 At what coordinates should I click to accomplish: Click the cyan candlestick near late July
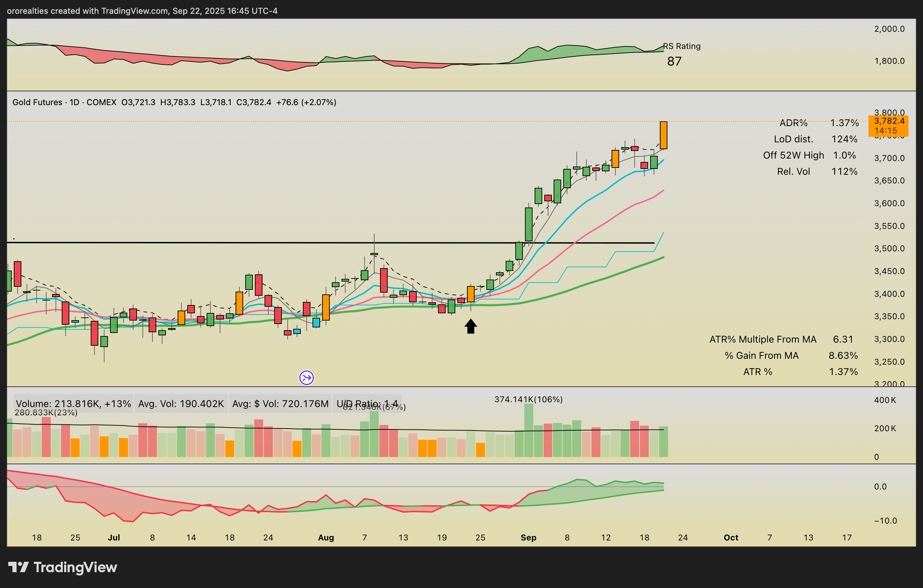point(316,322)
